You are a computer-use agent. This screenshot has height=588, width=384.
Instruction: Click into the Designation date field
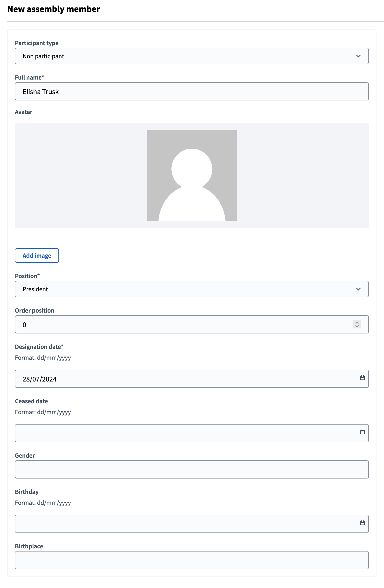tap(183, 379)
